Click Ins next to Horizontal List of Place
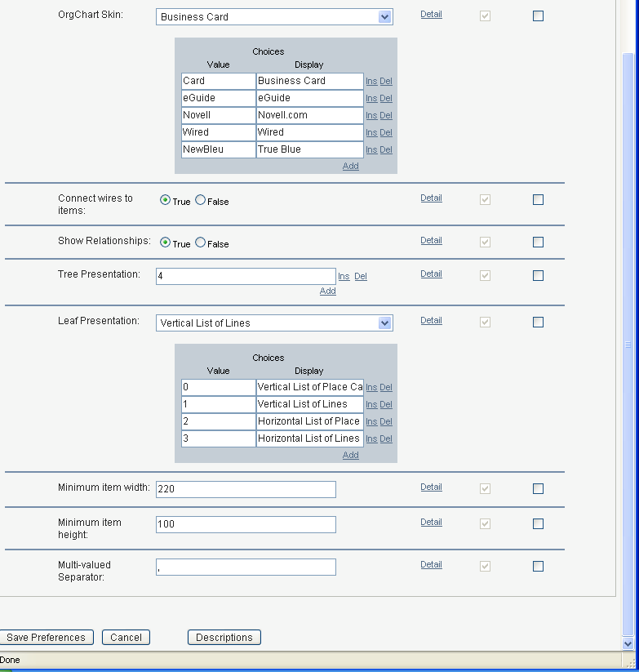The width and height of the screenshot is (639, 672). point(371,421)
